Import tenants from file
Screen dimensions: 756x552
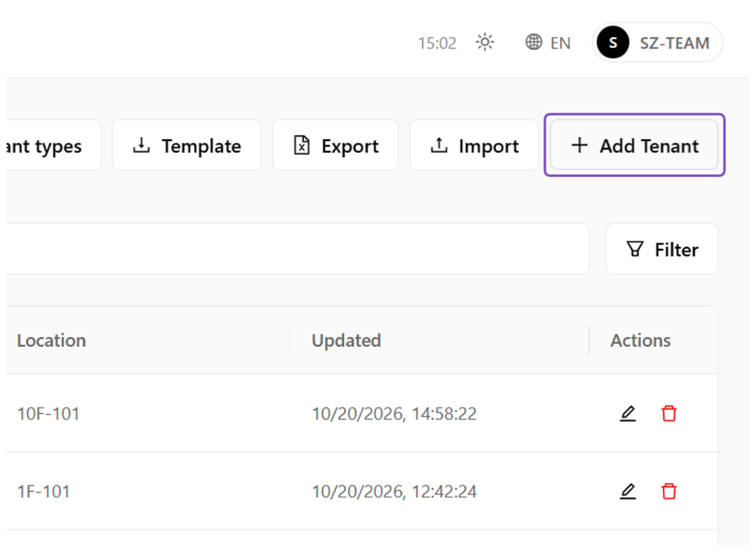tap(474, 146)
